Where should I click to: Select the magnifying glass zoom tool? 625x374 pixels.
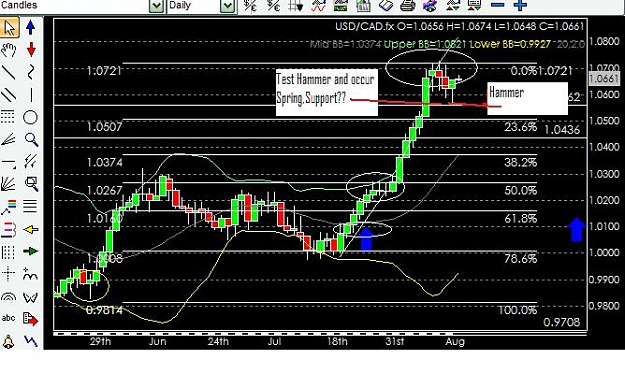pyautogui.click(x=31, y=140)
